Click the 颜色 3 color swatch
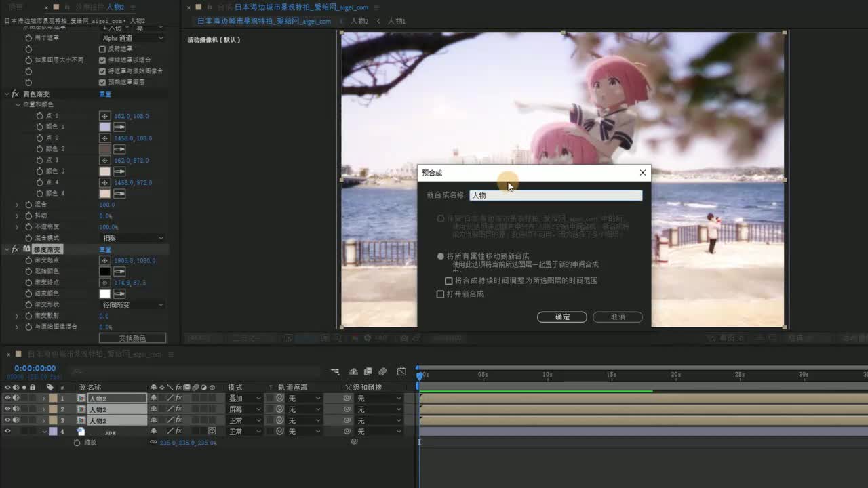 105,171
